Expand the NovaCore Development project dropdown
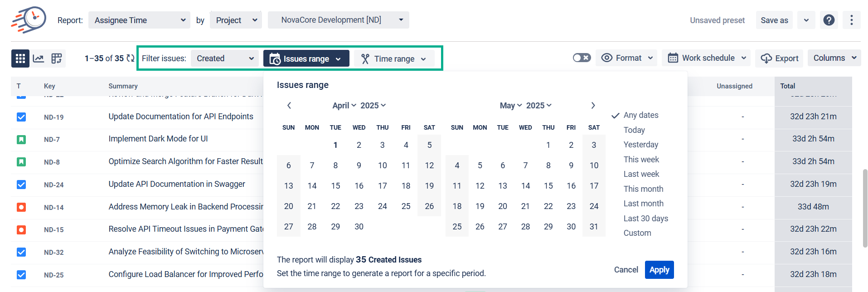The width and height of the screenshot is (868, 292). (x=338, y=20)
